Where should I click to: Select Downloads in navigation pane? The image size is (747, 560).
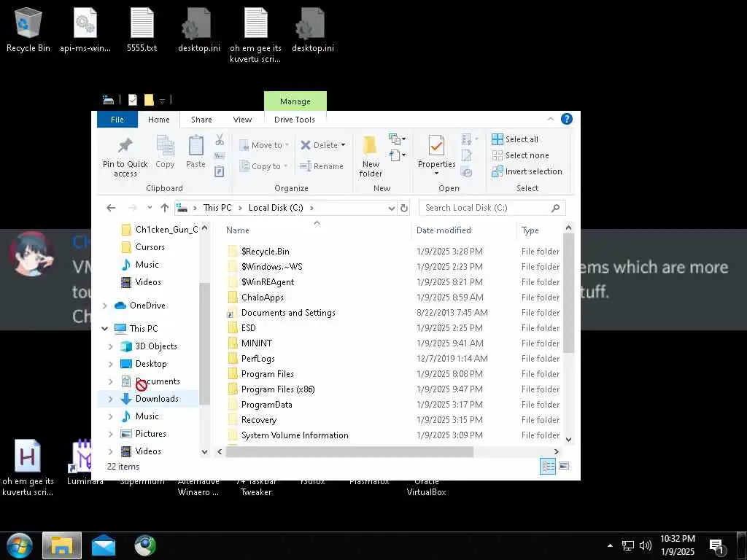click(157, 399)
